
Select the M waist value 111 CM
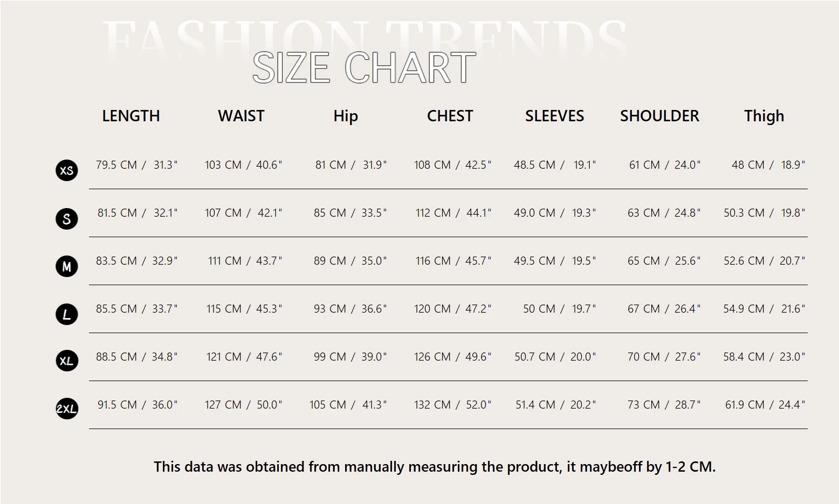click(x=225, y=261)
